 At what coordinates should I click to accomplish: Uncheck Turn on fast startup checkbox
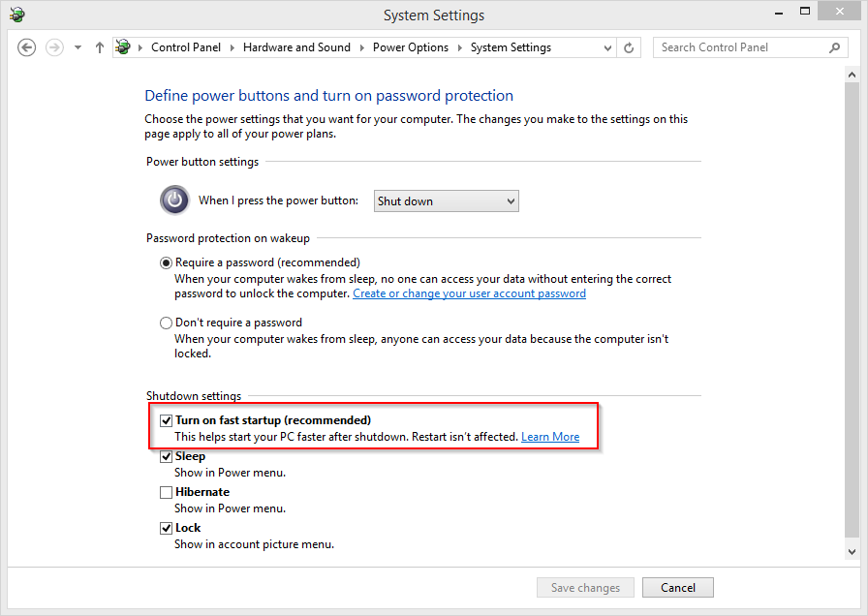click(x=166, y=420)
